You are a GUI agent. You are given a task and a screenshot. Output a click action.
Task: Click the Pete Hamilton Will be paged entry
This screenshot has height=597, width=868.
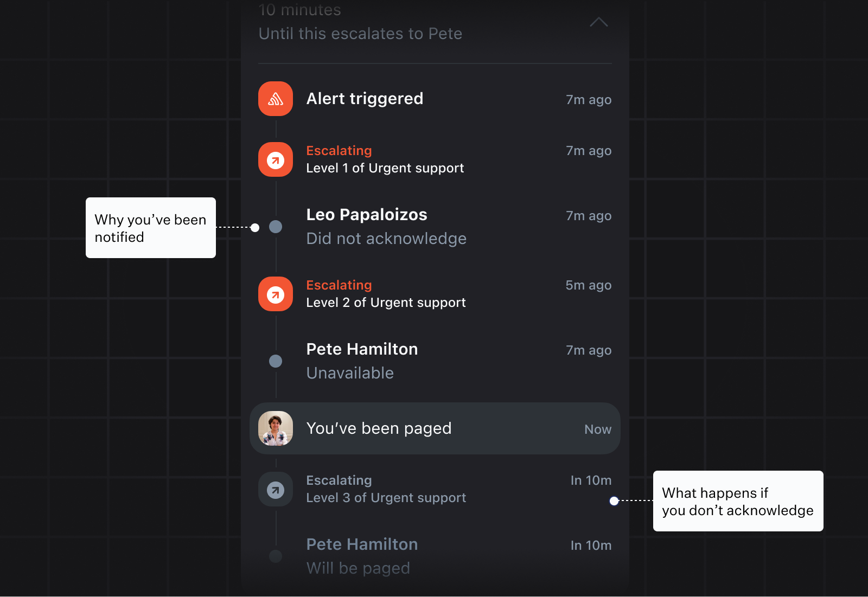click(362, 544)
